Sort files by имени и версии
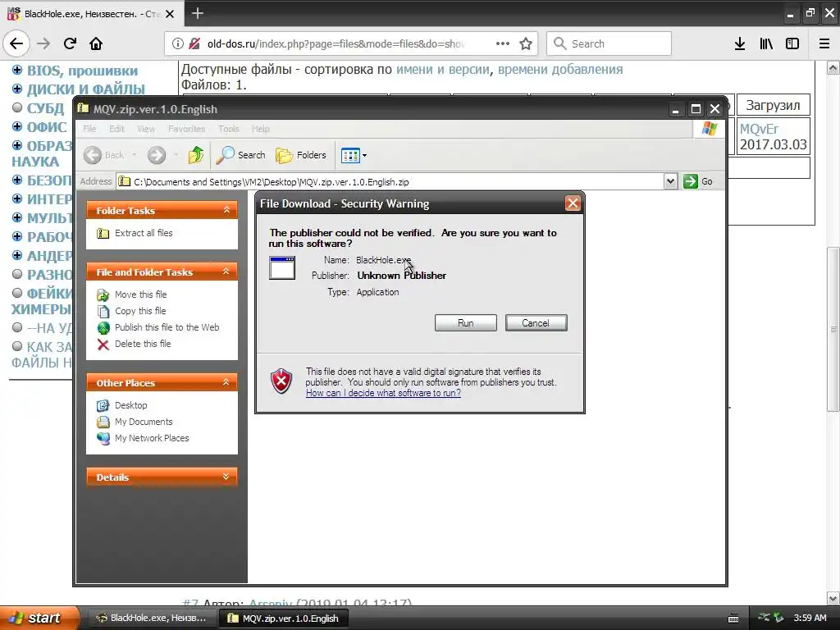Viewport: 840px width, 630px height. click(x=442, y=69)
